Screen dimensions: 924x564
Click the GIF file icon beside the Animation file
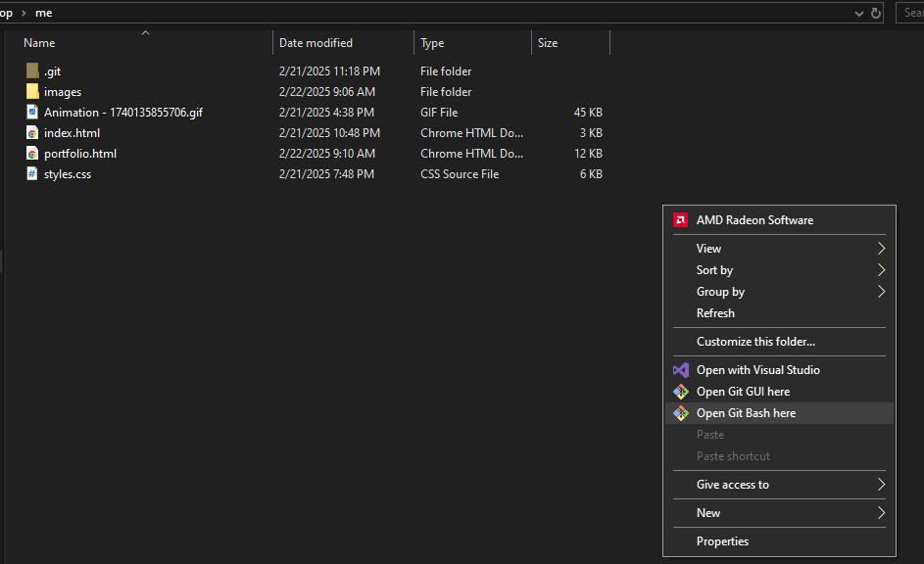click(31, 112)
